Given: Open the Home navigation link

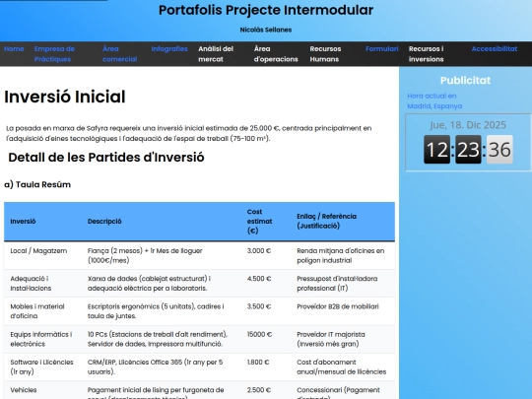Looking at the screenshot, I should (14, 49).
